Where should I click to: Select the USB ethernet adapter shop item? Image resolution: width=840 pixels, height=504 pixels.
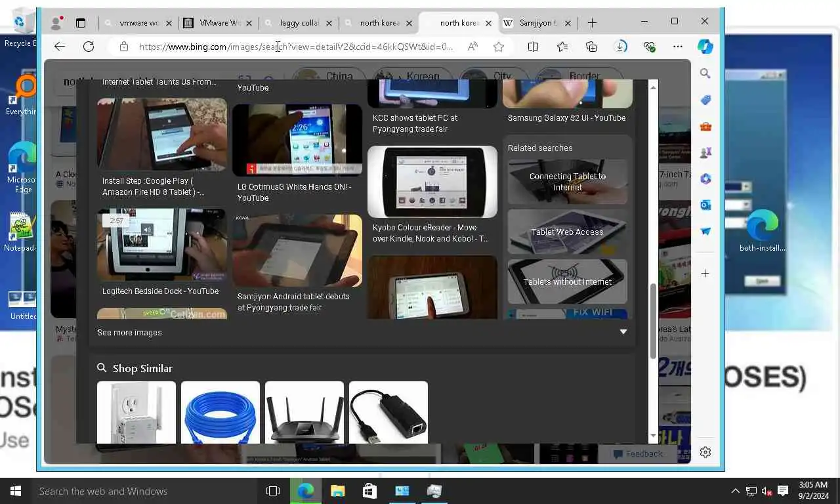pyautogui.click(x=388, y=412)
